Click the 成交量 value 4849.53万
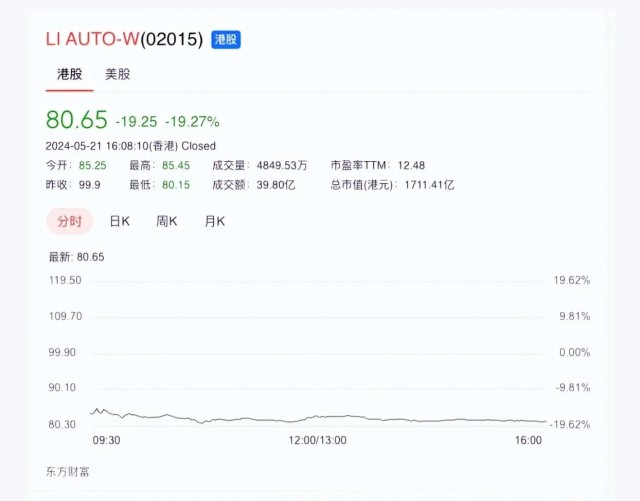The height and width of the screenshot is (501, 640). [282, 165]
